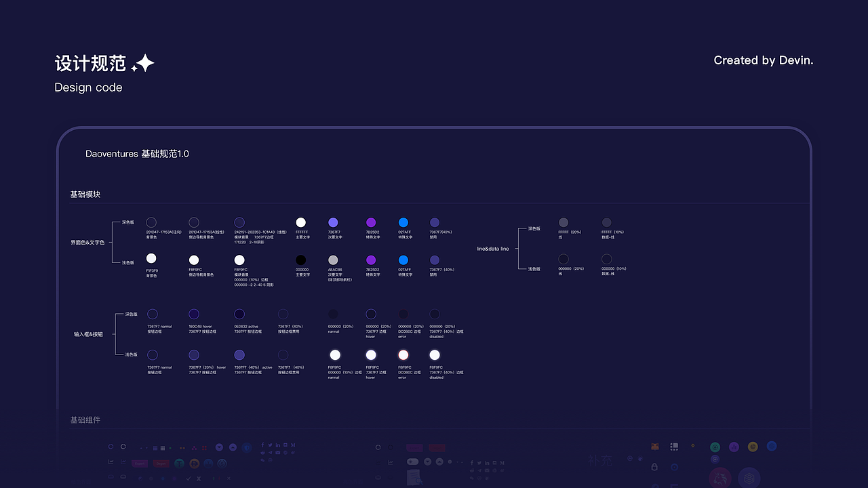The image size is (868, 488).
Task: Choose the dark 000000 (20%) disabled input swatch
Action: 435,314
